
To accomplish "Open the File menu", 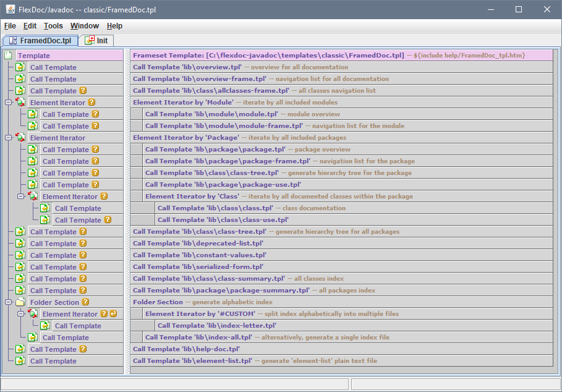I will [x=10, y=26].
